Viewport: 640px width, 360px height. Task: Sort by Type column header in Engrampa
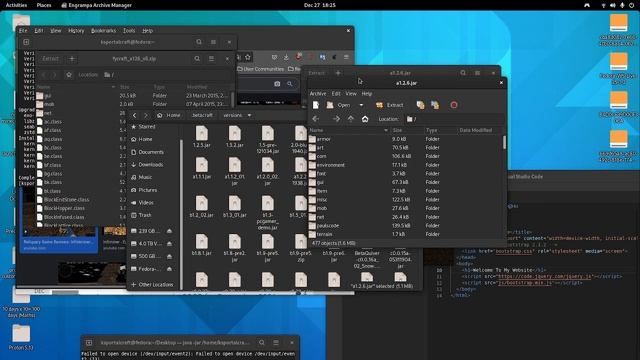(x=440, y=130)
